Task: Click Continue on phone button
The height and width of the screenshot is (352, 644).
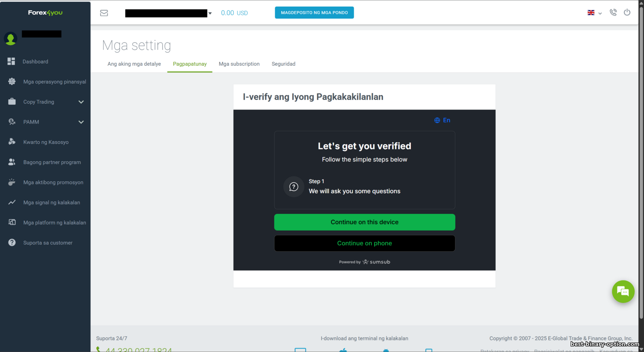Action: (x=365, y=243)
